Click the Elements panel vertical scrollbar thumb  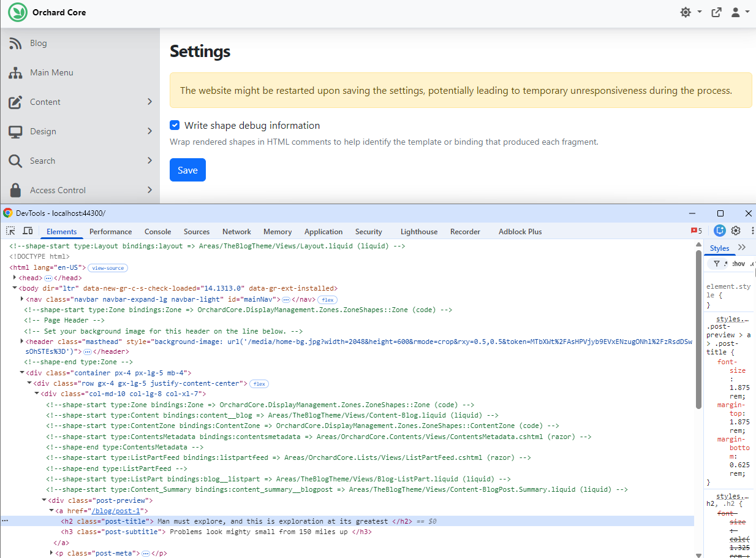[x=699, y=328]
